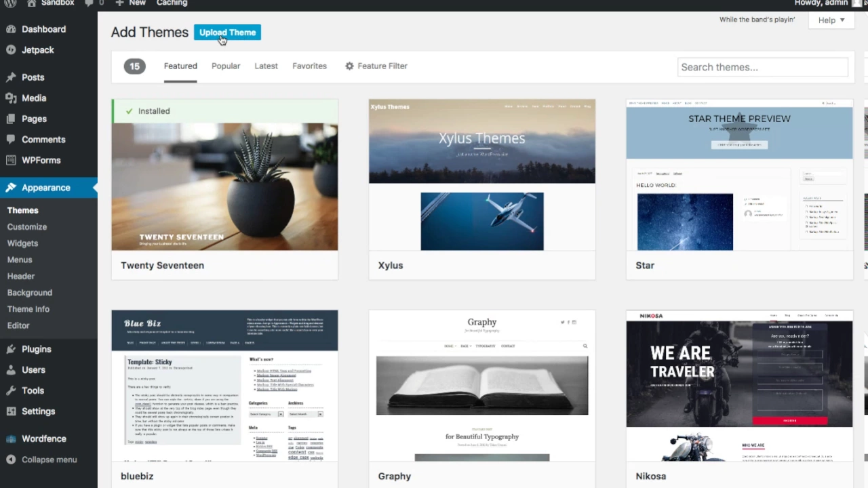Click the Plugins plug icon
This screenshot has width=868, height=488.
point(11,349)
